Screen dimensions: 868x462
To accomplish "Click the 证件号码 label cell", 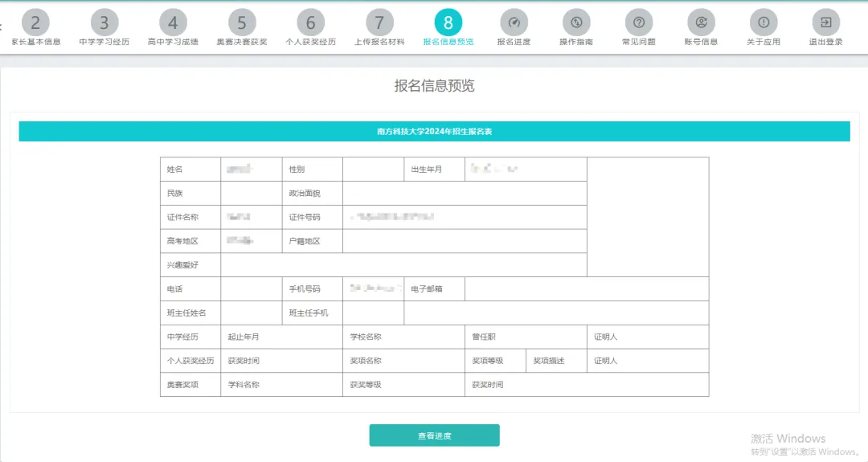I will [312, 217].
